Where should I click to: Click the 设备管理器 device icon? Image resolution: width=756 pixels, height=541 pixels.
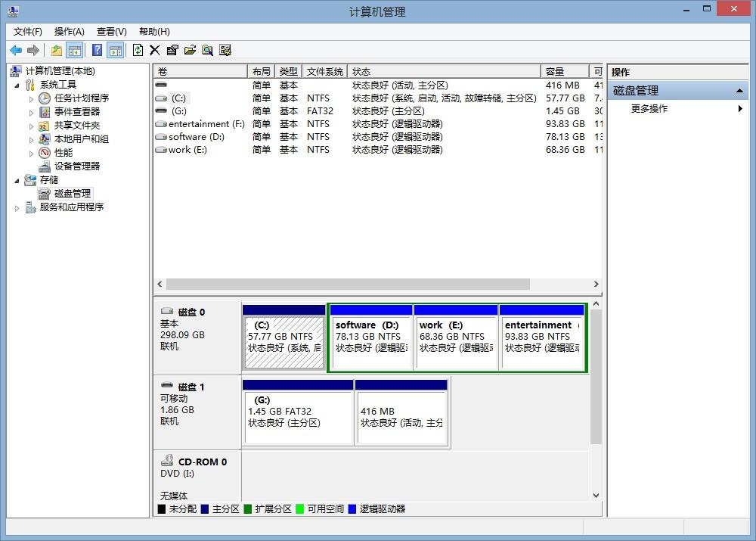click(x=45, y=166)
